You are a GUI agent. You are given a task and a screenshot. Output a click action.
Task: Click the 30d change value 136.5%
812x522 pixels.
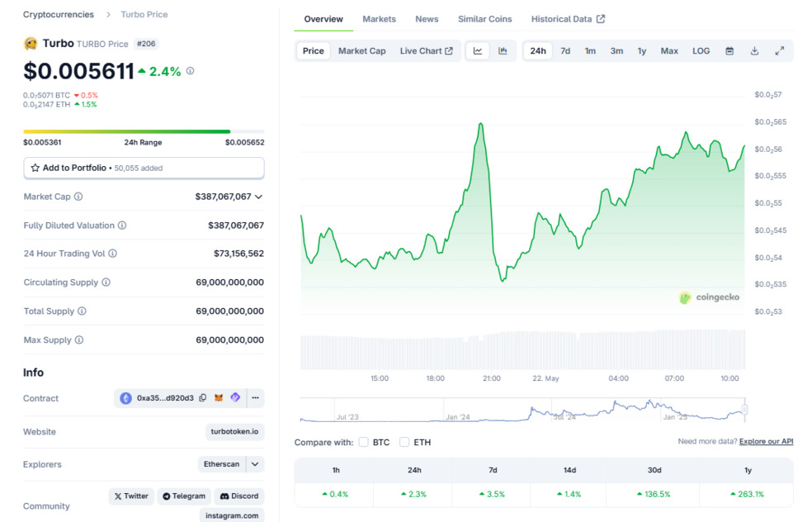pyautogui.click(x=654, y=494)
